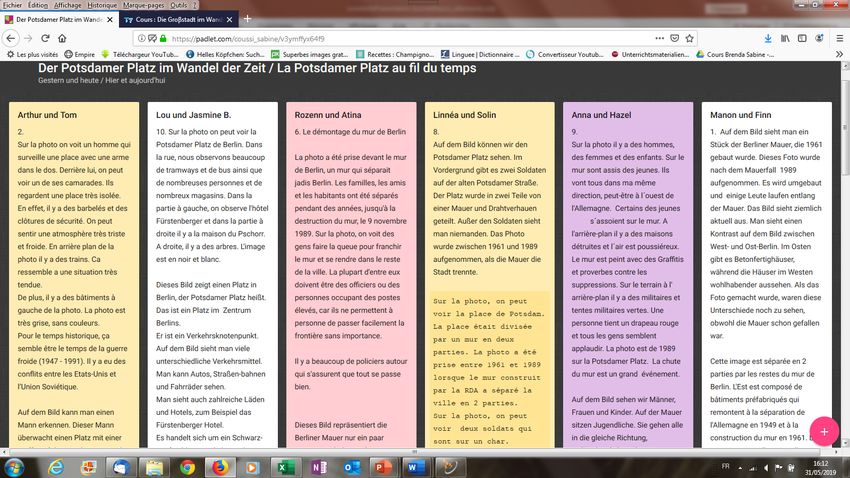Viewport: 850px width, 478px height.
Task: Open the Historique menu
Action: (102, 5)
